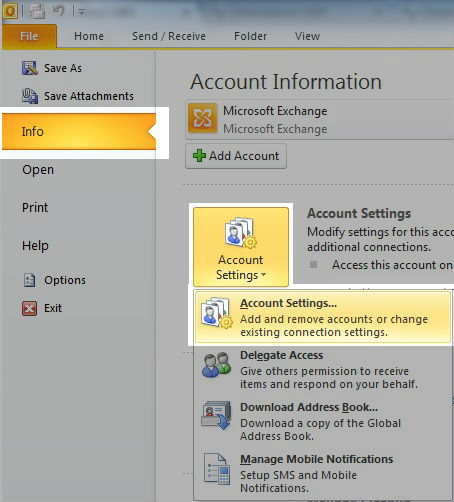Click the Outlook application icon in title bar
454x502 pixels.
(10, 11)
